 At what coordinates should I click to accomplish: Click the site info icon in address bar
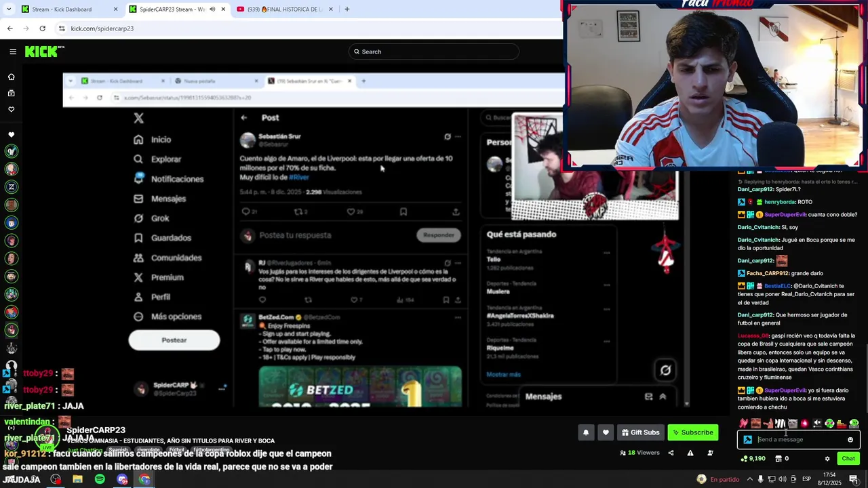(62, 28)
